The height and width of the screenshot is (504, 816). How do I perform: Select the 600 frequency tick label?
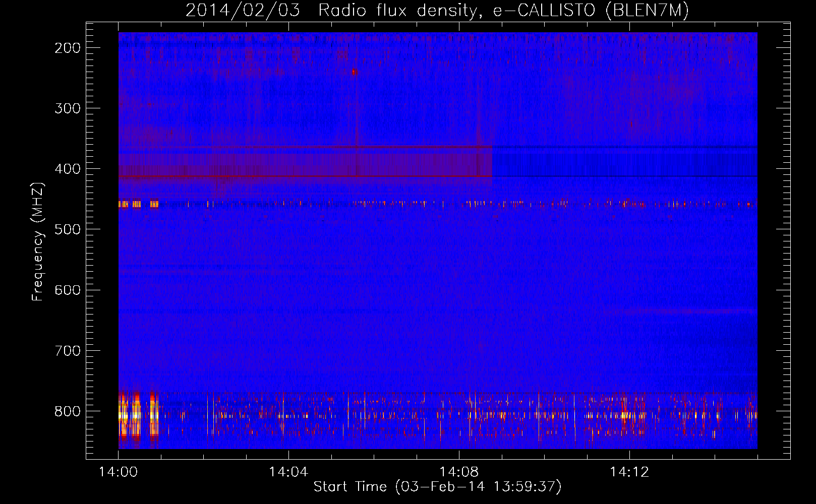coord(68,290)
